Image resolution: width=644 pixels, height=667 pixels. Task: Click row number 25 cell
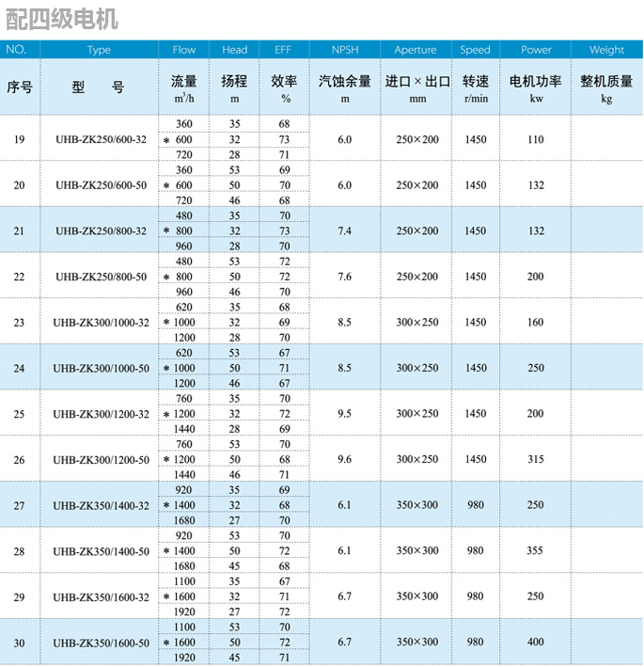pyautogui.click(x=20, y=414)
